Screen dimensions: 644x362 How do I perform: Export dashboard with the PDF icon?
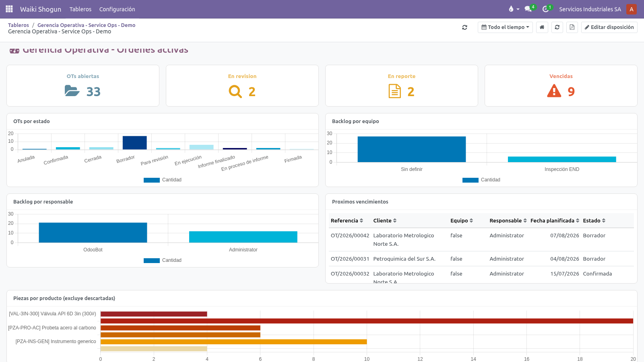[572, 27]
